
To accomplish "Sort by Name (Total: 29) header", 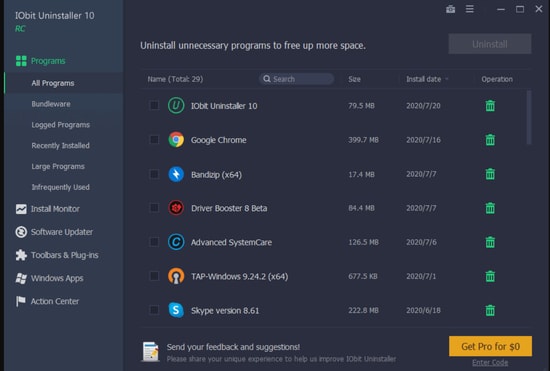I will coord(175,79).
